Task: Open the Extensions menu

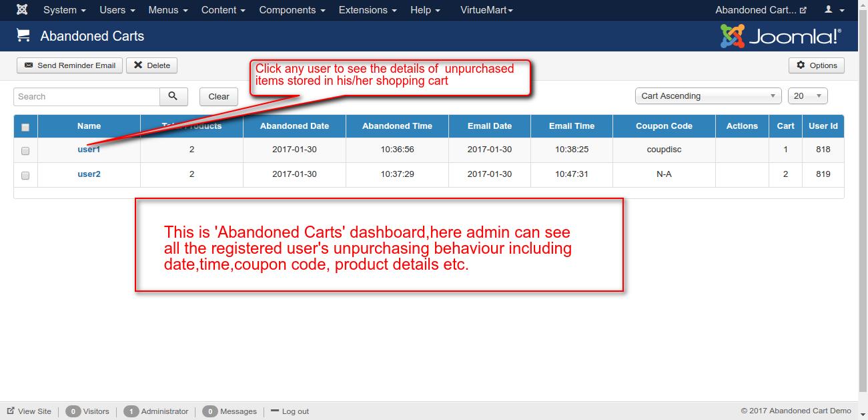Action: point(368,10)
